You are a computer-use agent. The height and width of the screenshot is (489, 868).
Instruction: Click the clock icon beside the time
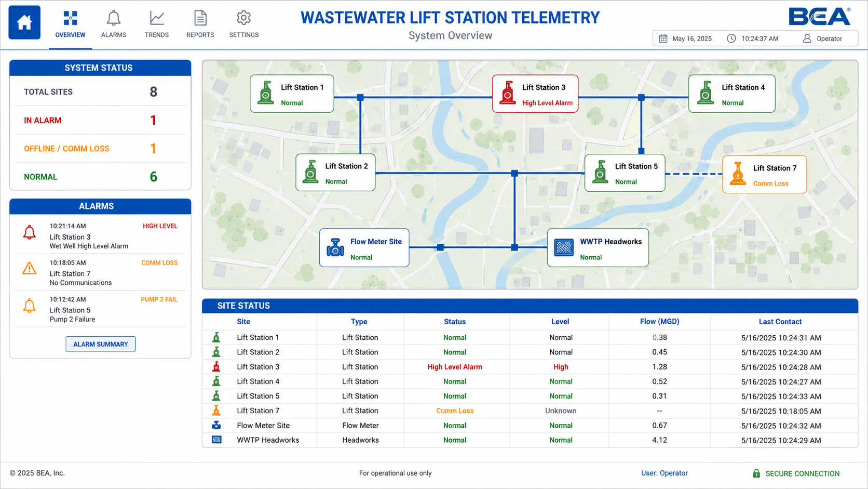pyautogui.click(x=731, y=38)
